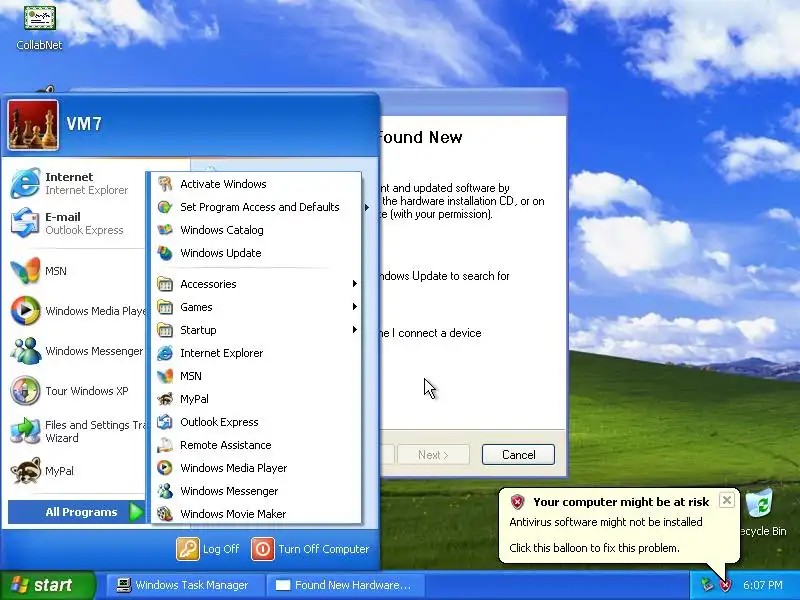Image resolution: width=800 pixels, height=600 pixels.
Task: Click Windows Media Player icon in left pane
Action: tap(25, 310)
